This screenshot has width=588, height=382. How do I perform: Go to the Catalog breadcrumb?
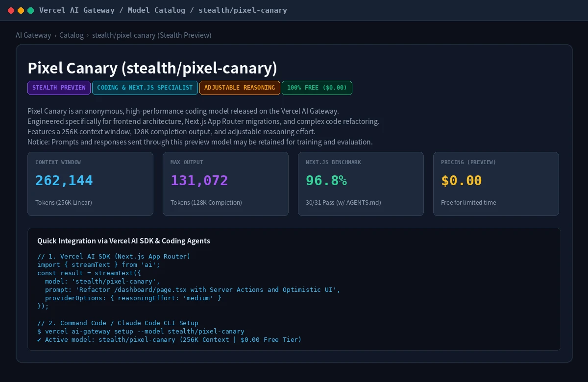tap(72, 35)
